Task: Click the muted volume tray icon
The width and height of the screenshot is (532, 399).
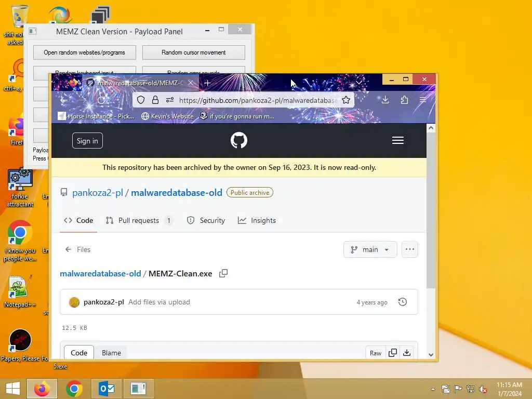Action: pos(483,389)
